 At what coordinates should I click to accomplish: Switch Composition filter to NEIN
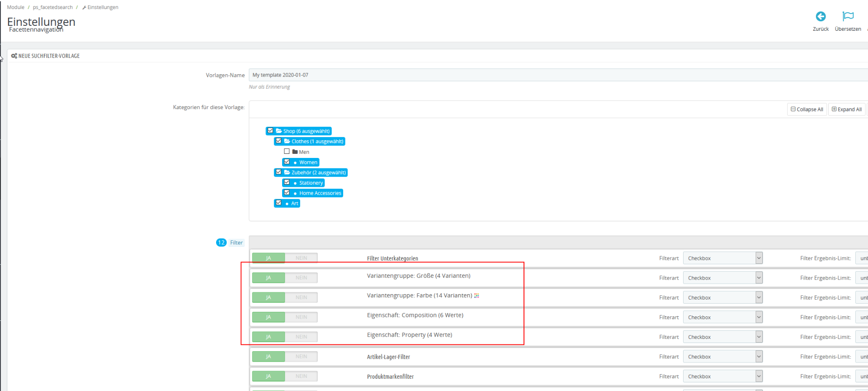[x=301, y=317]
